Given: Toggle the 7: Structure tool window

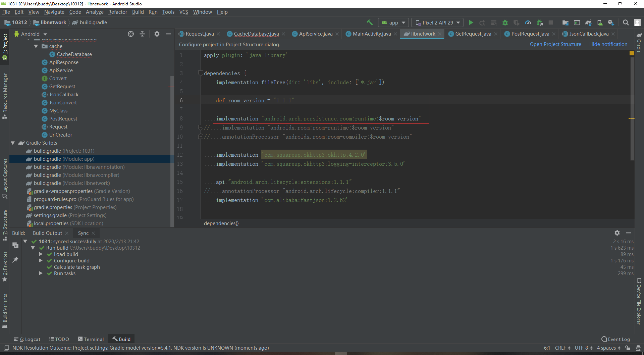Looking at the screenshot, I should (x=5, y=225).
